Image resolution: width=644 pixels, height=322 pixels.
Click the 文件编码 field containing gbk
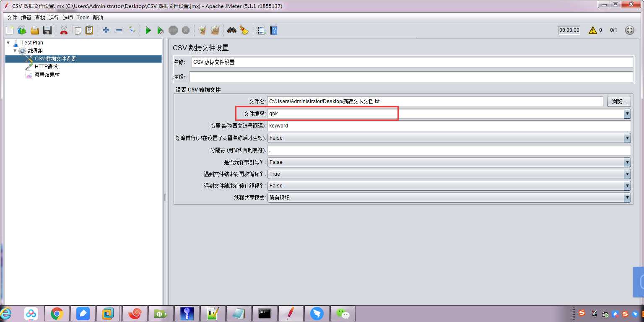click(x=446, y=114)
